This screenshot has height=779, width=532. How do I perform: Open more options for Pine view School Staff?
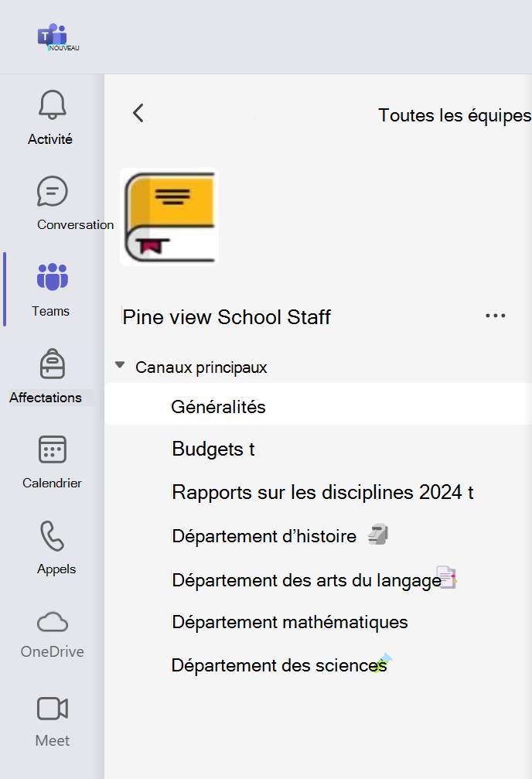point(495,316)
